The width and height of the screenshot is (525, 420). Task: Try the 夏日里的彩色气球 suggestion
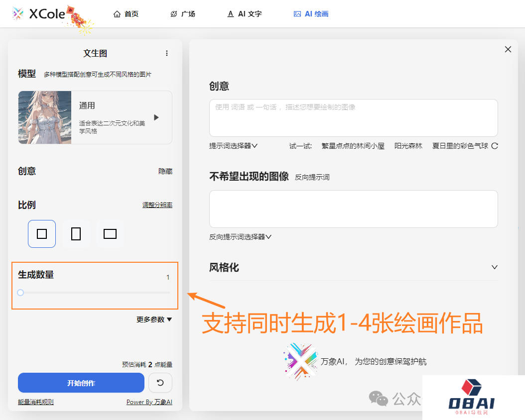click(460, 146)
